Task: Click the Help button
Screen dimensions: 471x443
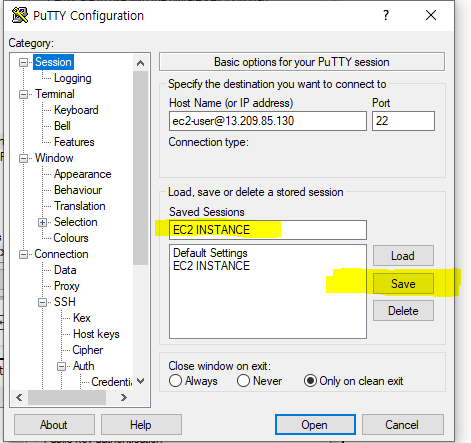Action: pos(141,425)
